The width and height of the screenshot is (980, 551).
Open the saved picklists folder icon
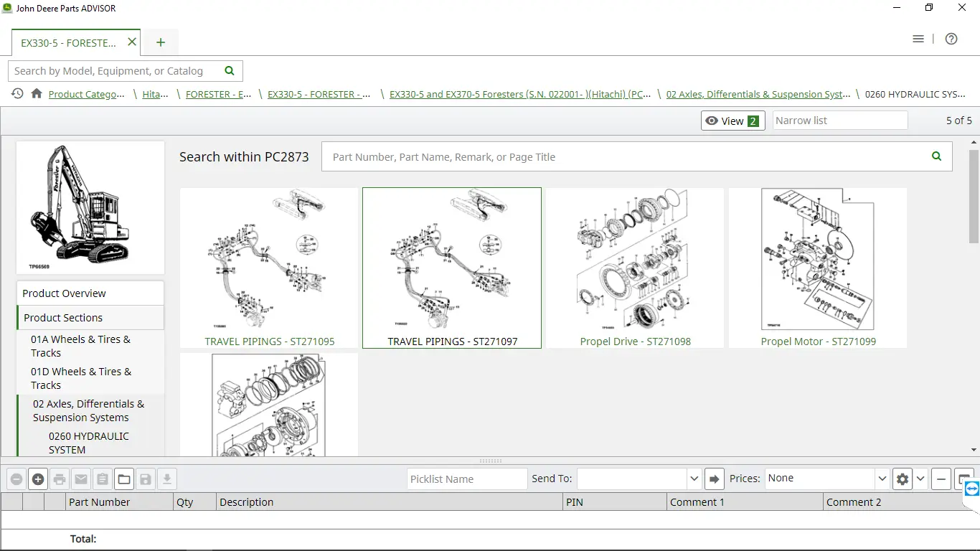click(x=124, y=479)
